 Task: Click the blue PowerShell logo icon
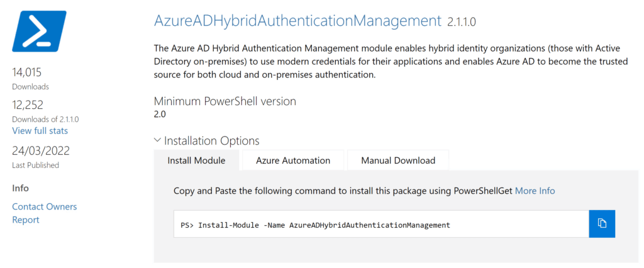click(x=40, y=31)
